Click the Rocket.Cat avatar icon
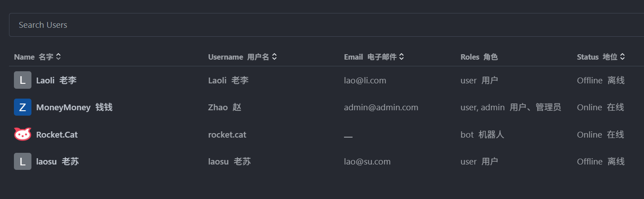This screenshot has height=199, width=644. coord(22,134)
